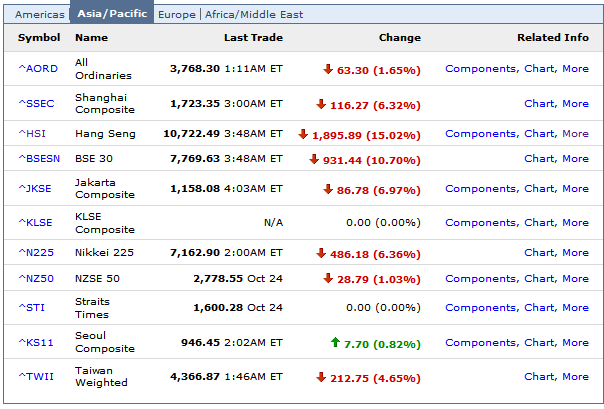This screenshot has height=409, width=604.
Task: Click the green up arrow beside 7.70
Action: coord(335,342)
